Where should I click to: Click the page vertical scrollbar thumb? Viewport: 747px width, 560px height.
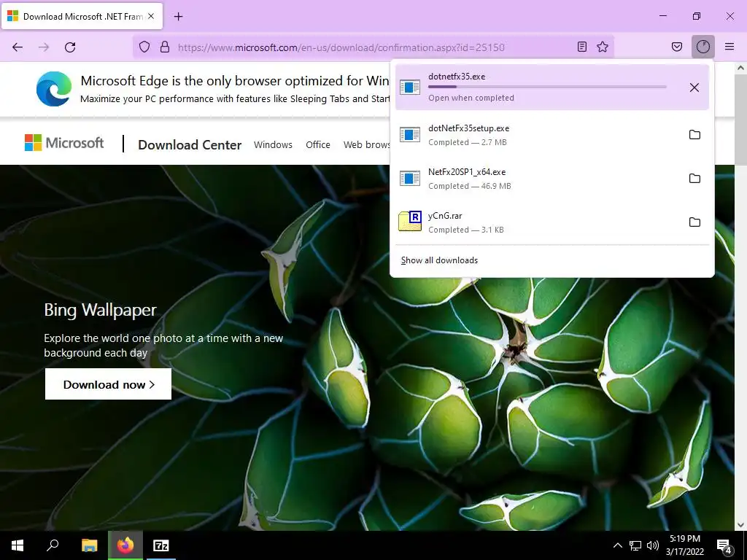[x=740, y=120]
